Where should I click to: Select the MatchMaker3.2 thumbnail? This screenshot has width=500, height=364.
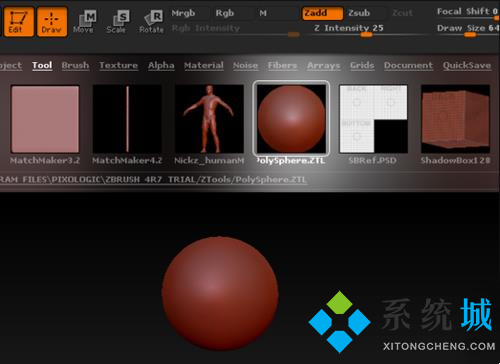coord(45,119)
